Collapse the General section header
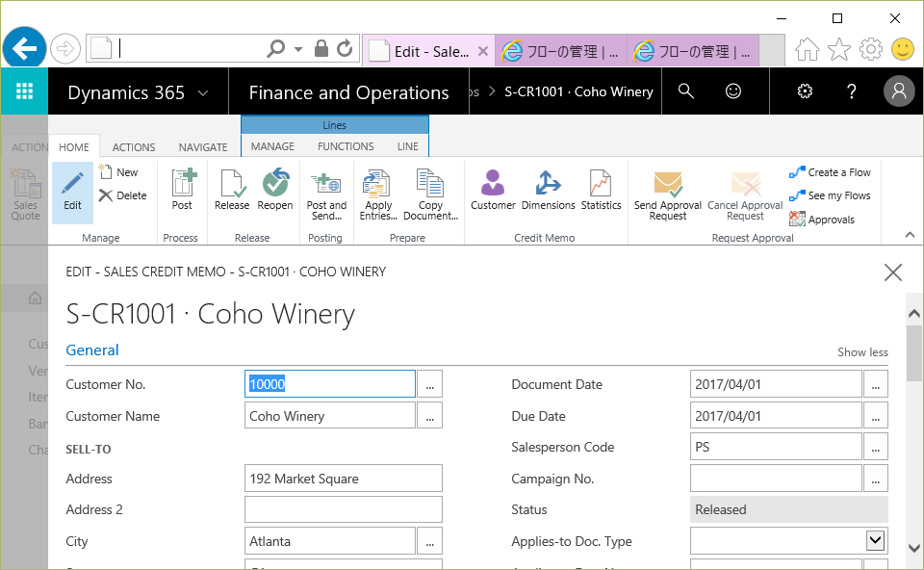924x570 pixels. pyautogui.click(x=92, y=350)
